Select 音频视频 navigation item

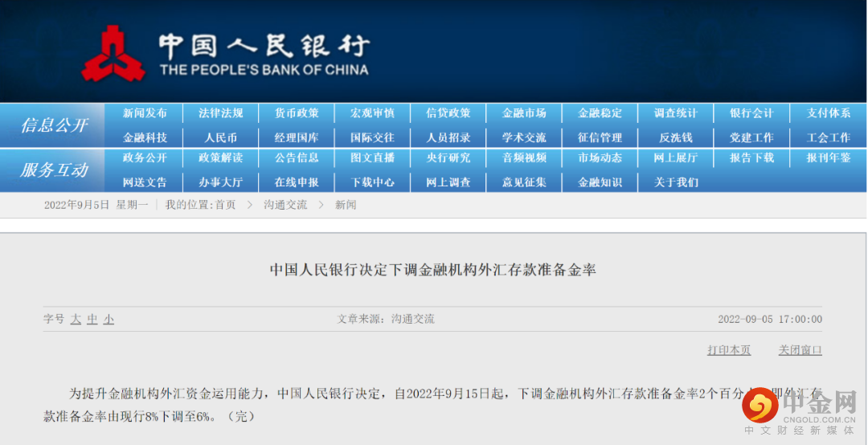524,157
